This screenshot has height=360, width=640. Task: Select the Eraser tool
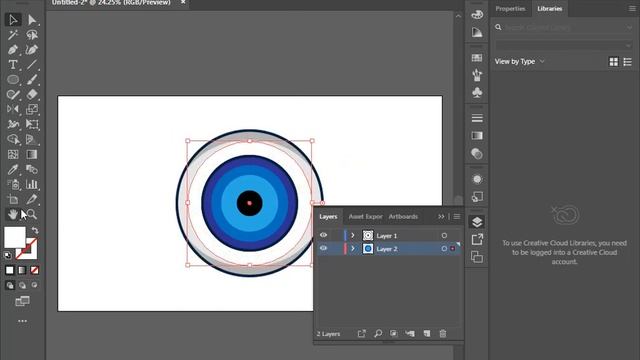click(x=32, y=94)
